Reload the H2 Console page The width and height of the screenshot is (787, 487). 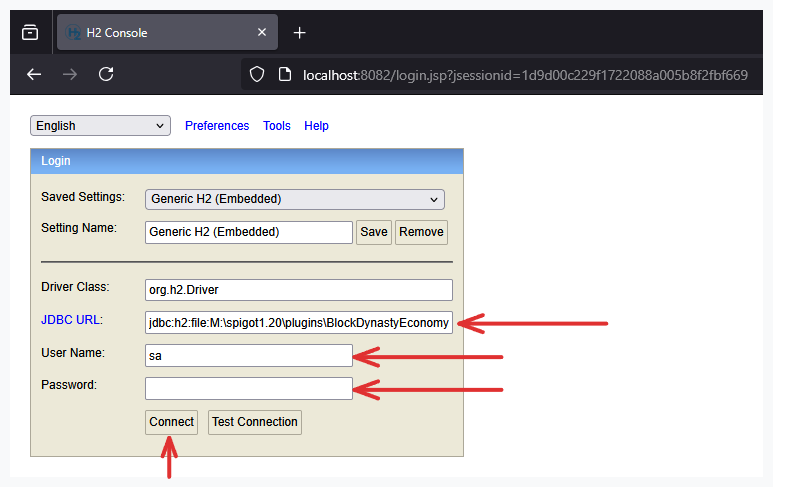click(x=106, y=74)
